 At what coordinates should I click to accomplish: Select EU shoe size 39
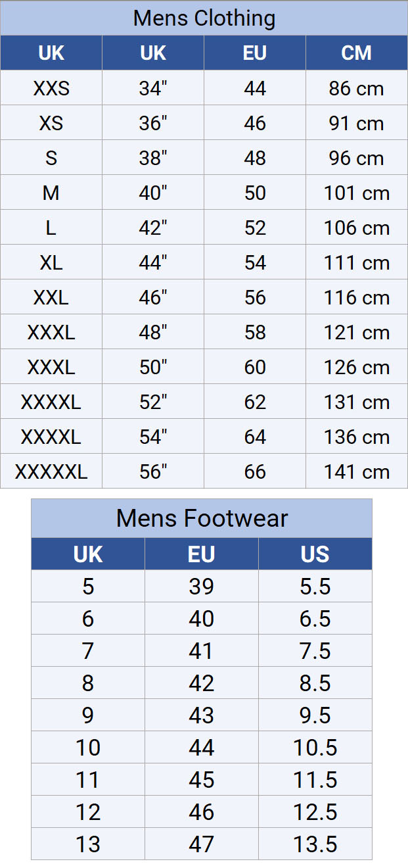(x=202, y=587)
